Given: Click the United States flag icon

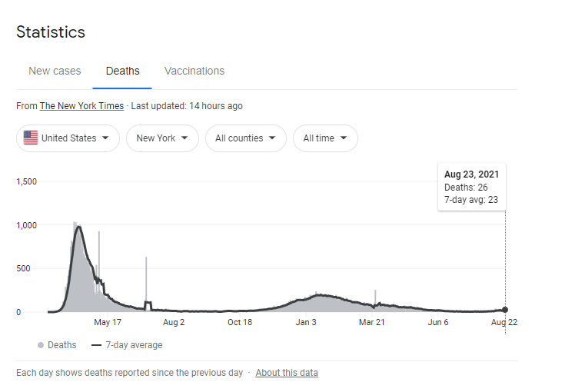Looking at the screenshot, I should (x=31, y=138).
